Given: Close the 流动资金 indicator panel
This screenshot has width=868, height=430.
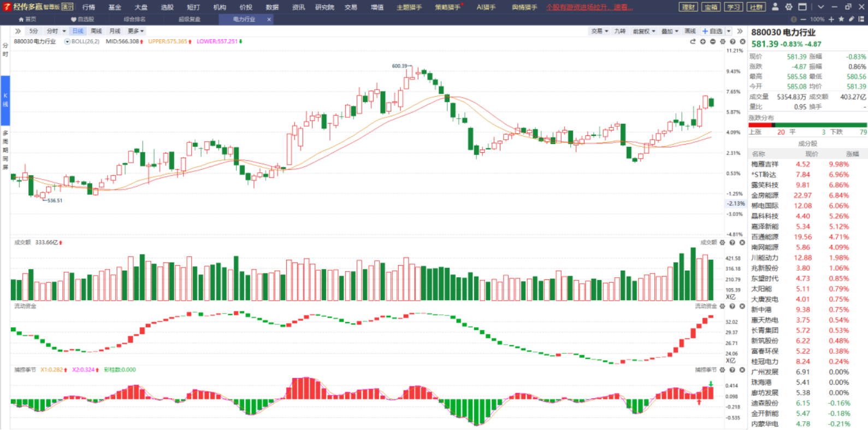Looking at the screenshot, I should click(742, 306).
